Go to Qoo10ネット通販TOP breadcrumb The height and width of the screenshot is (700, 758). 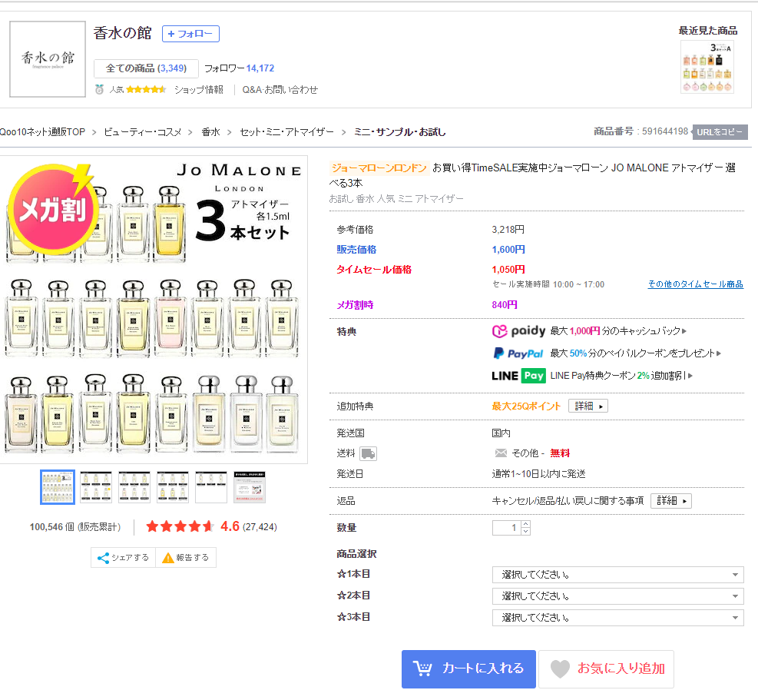pyautogui.click(x=42, y=132)
